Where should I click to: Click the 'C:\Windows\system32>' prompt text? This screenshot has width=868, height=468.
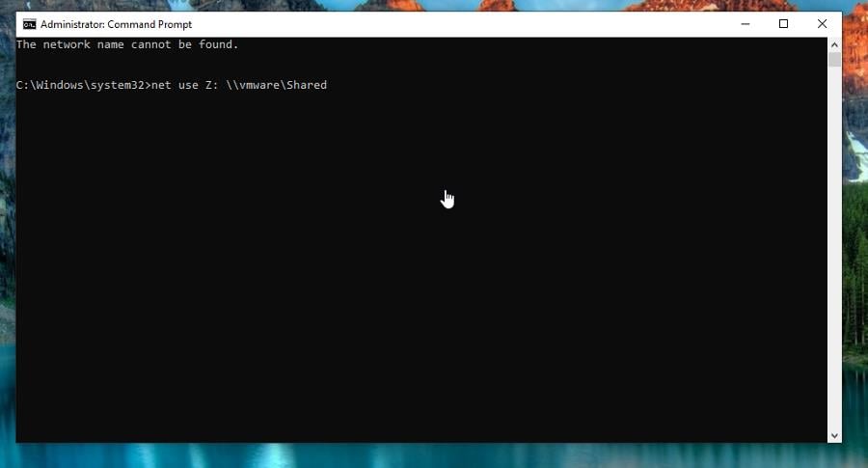(x=84, y=85)
